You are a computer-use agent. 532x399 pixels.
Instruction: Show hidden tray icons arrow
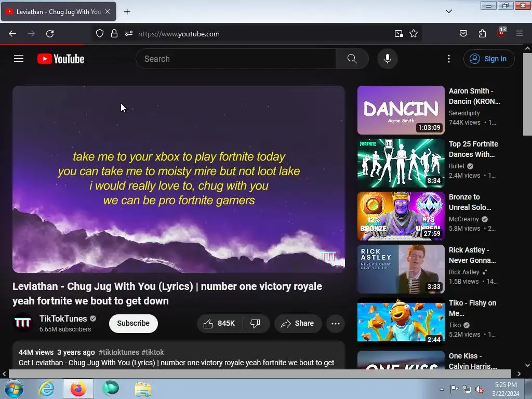tap(442, 389)
